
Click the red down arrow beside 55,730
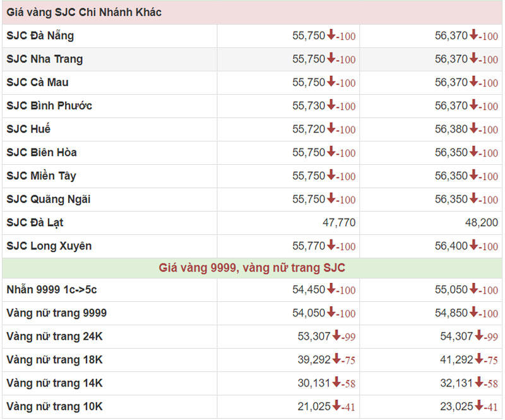(331, 105)
